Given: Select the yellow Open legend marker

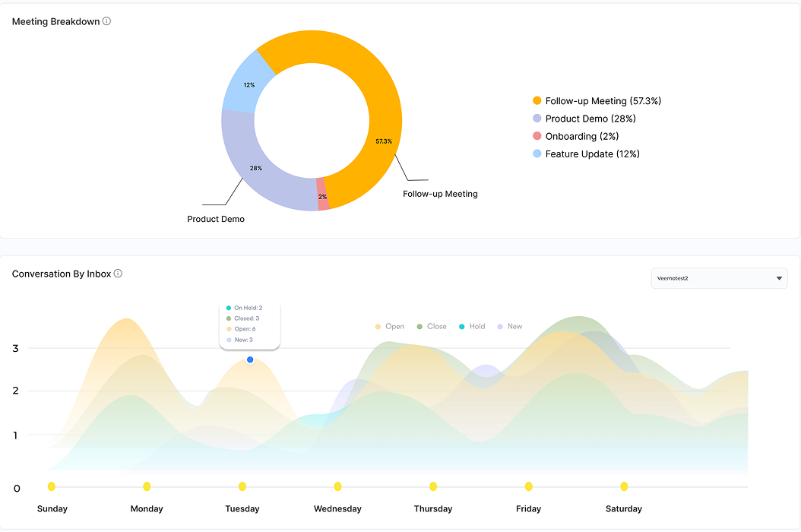Looking at the screenshot, I should click(378, 326).
